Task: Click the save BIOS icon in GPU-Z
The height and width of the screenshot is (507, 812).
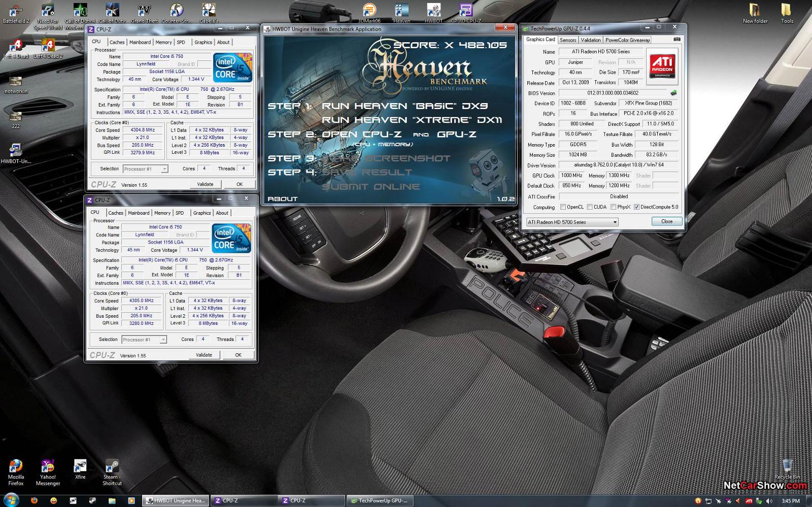Action: 673,93
